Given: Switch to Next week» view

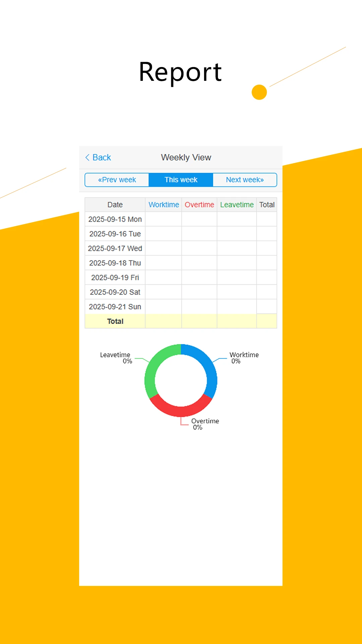Looking at the screenshot, I should (245, 180).
